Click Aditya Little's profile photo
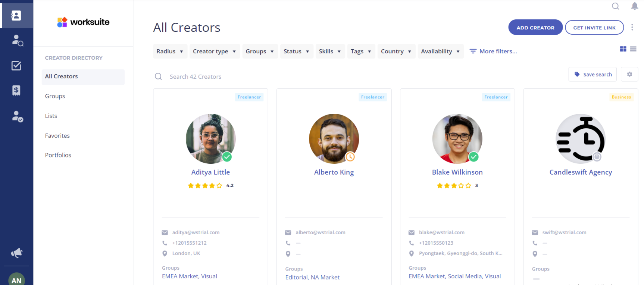The height and width of the screenshot is (285, 644). click(210, 139)
